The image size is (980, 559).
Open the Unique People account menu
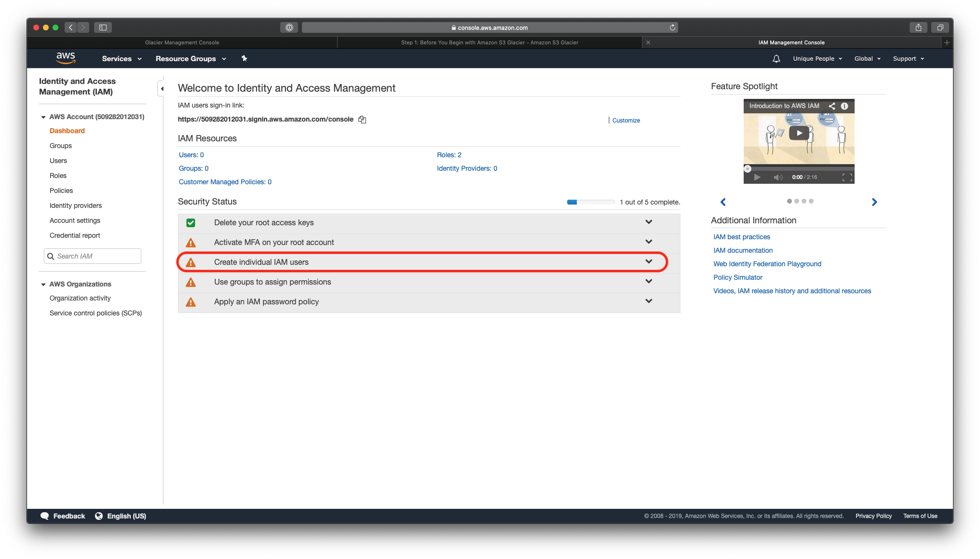(817, 59)
